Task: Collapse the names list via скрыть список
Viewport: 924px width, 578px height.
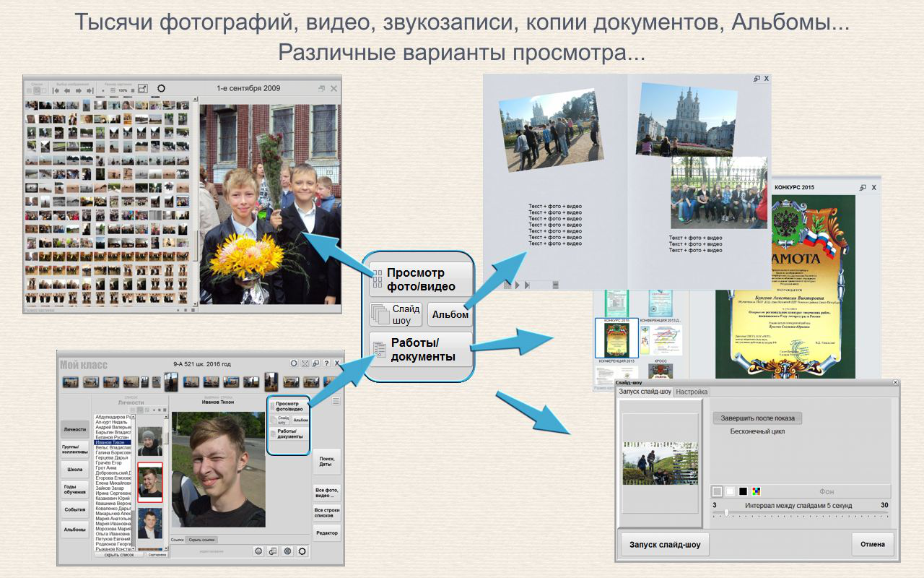Action: point(120,554)
